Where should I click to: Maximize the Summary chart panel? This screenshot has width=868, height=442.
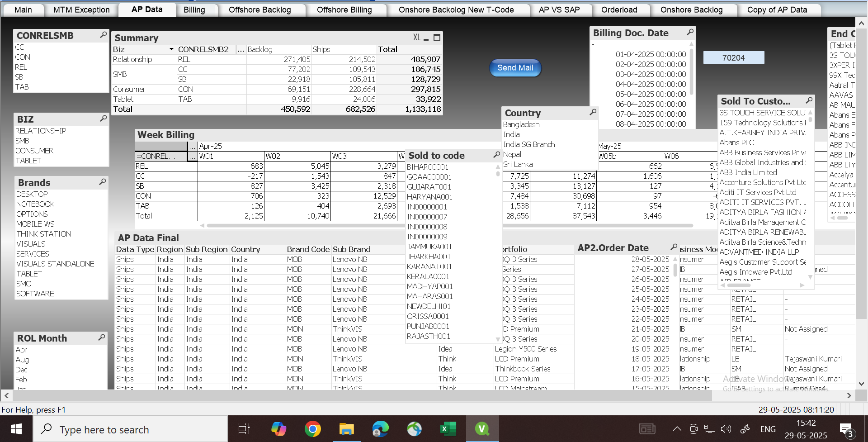(437, 38)
